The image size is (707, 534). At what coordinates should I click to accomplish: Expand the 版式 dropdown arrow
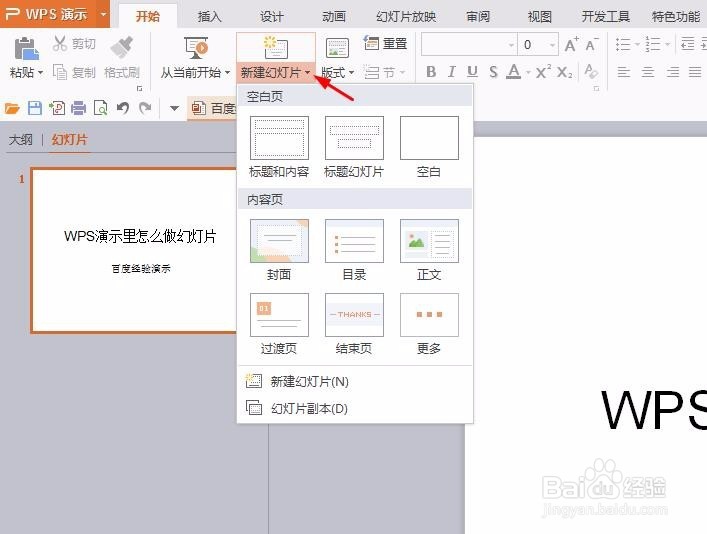pyautogui.click(x=352, y=72)
